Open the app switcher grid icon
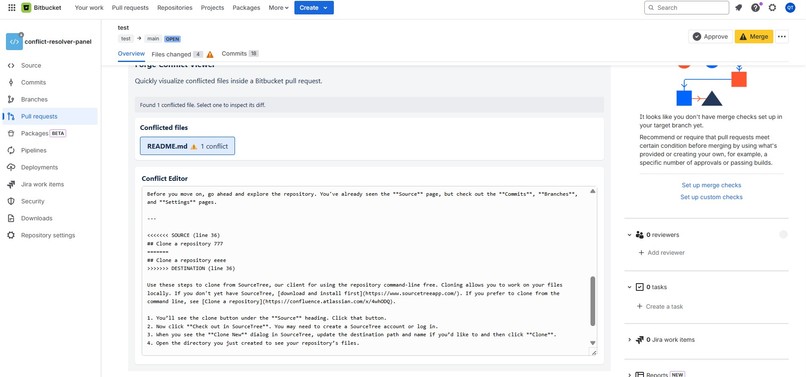Screen dimensions: 806x377 pyautogui.click(x=12, y=8)
